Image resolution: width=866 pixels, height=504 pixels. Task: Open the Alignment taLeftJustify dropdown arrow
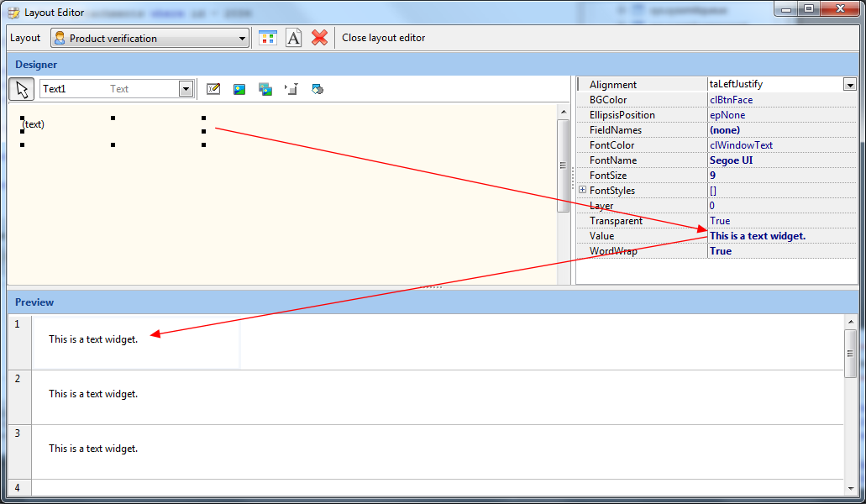tap(849, 85)
